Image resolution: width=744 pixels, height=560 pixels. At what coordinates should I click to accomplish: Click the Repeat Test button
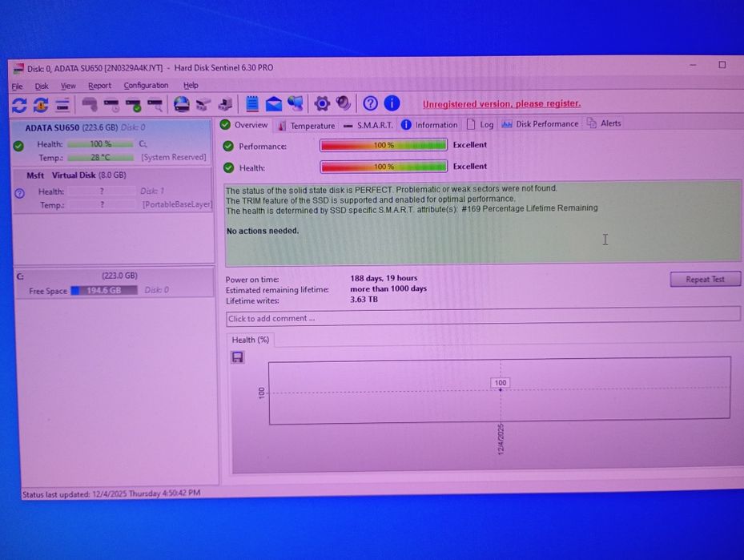(705, 279)
